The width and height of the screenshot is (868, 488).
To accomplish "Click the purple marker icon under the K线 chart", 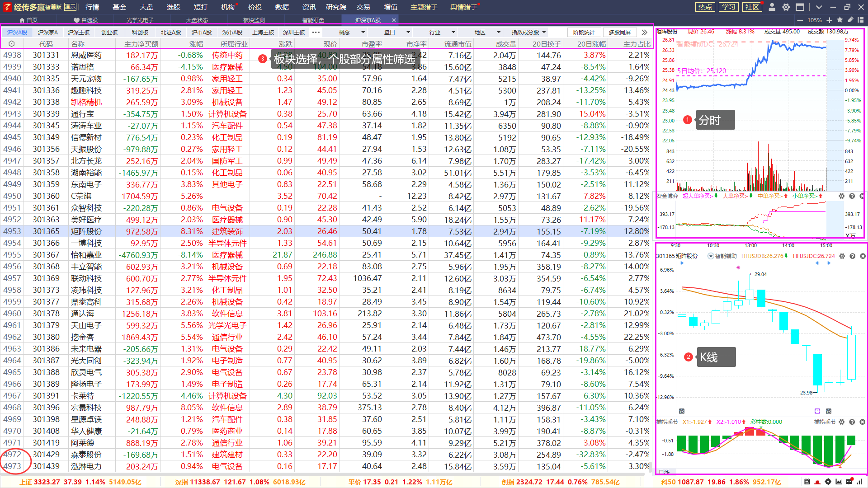I will pos(817,411).
